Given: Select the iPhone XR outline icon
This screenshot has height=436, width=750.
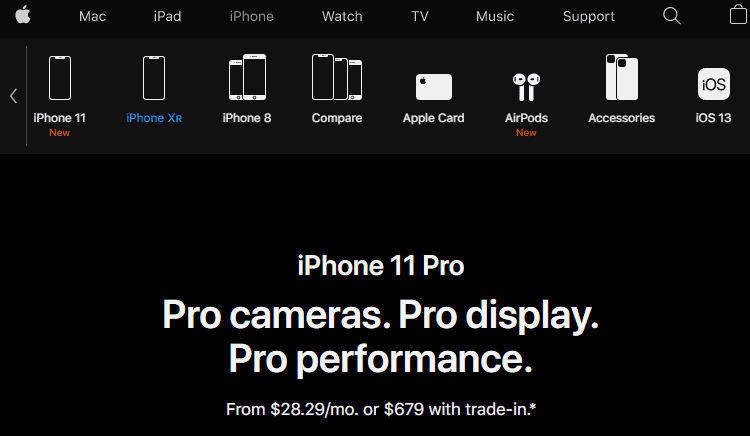Looking at the screenshot, I should (x=154, y=78).
